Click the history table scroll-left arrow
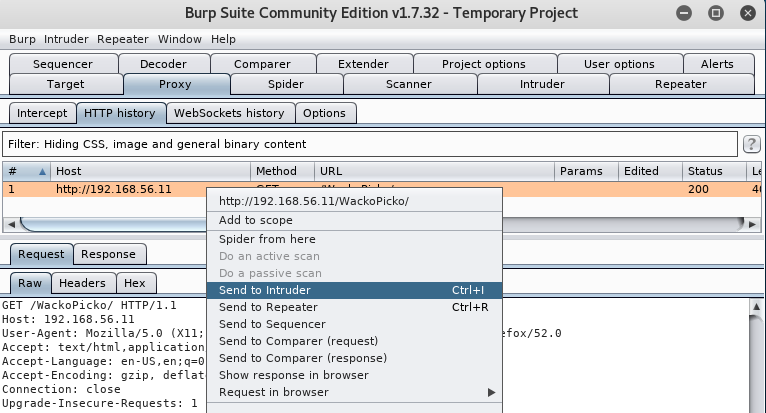 (12, 224)
